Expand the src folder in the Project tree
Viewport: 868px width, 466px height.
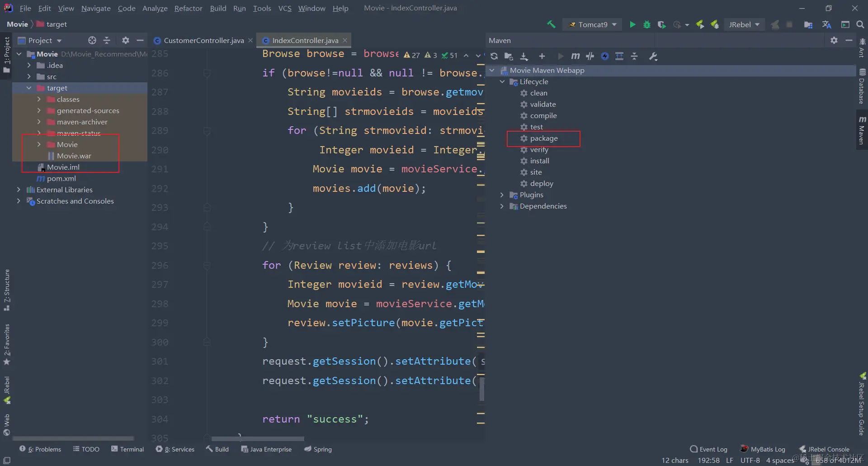click(x=29, y=76)
